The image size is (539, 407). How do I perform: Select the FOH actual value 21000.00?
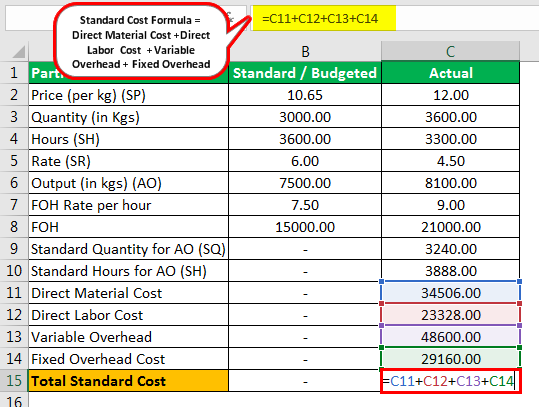click(x=451, y=227)
